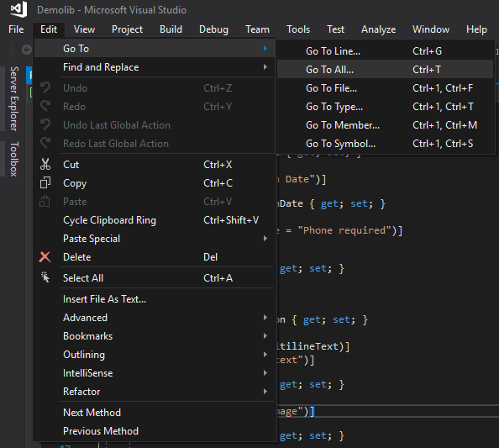This screenshot has width=499, height=448.
Task: Click the Copy pages icon
Action: coord(45,182)
